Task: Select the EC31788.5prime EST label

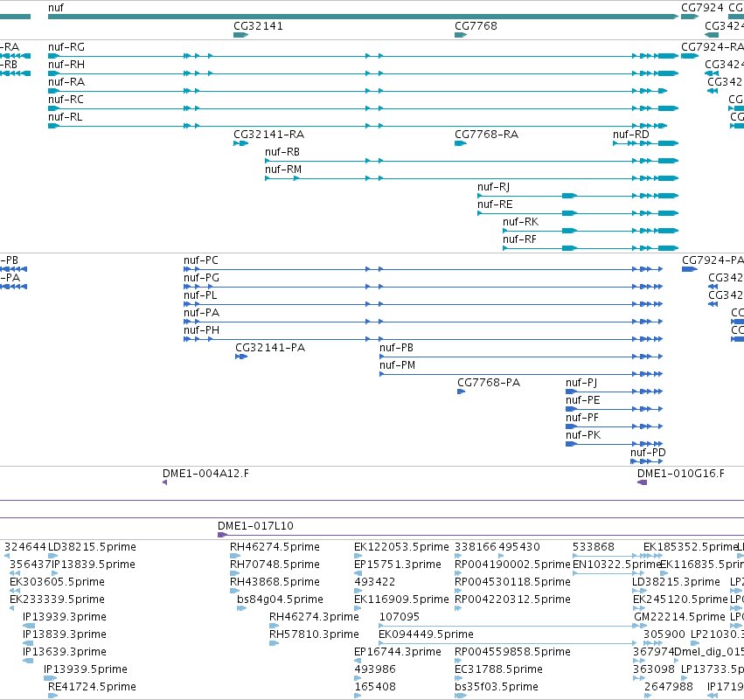Action: tap(498, 669)
